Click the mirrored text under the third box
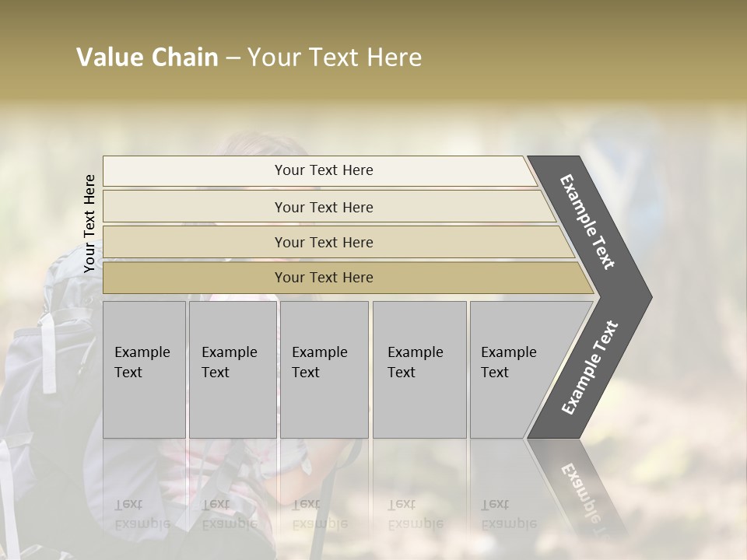Screen dimensions: 747x560 (x=320, y=513)
